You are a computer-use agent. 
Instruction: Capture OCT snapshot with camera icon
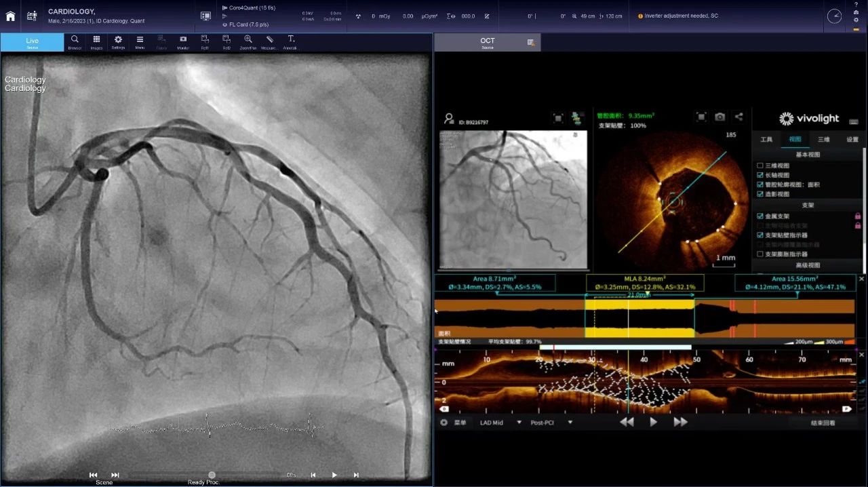pyautogui.click(x=719, y=117)
